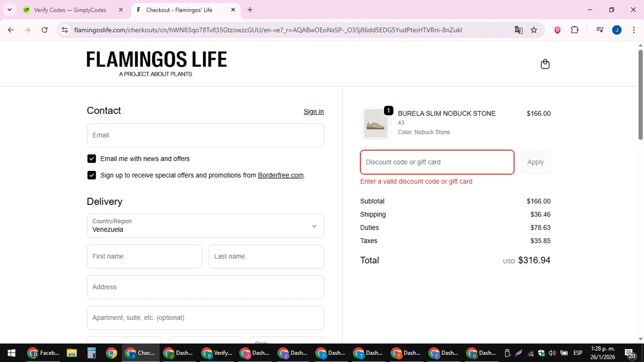Click the Duties amount $78.63
Image resolution: width=644 pixels, height=362 pixels.
(x=541, y=228)
